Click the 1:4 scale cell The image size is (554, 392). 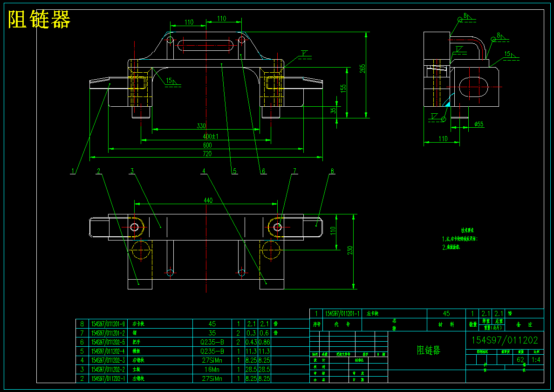536,360
